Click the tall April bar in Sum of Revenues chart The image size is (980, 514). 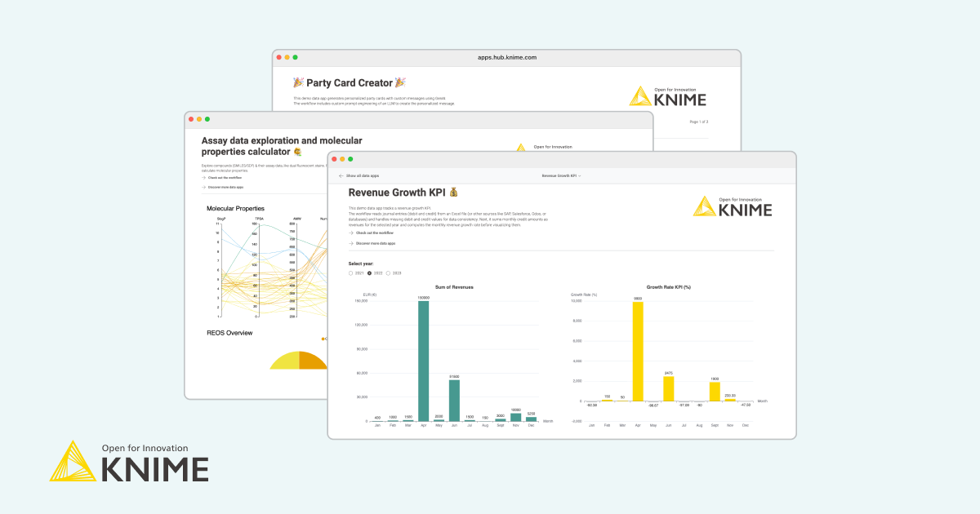tap(422, 359)
